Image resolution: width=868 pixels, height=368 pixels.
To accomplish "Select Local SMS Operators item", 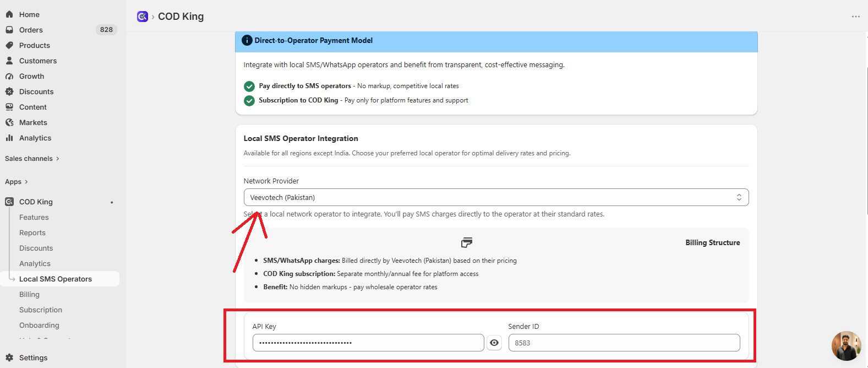I will click(61, 279).
